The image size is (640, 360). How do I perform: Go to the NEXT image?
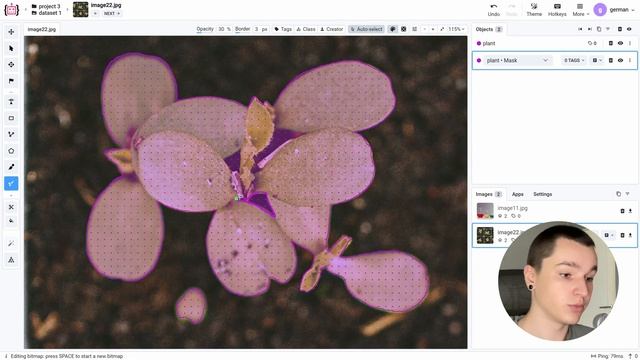(111, 13)
